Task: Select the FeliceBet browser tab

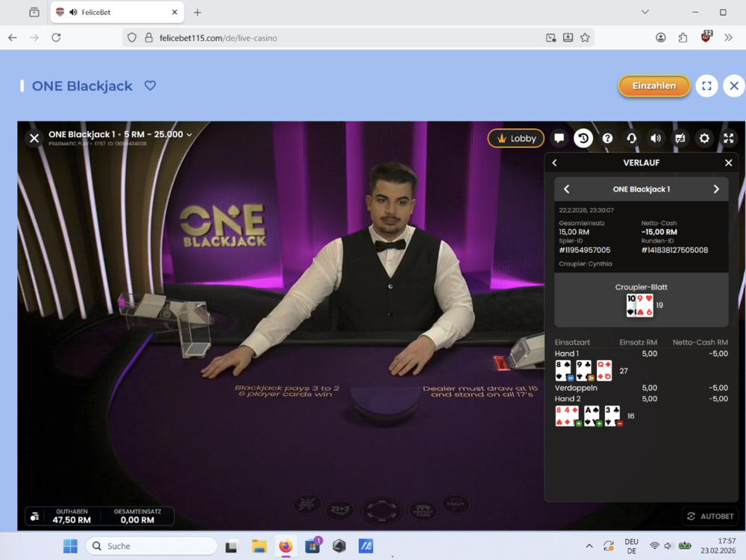Action: click(x=116, y=13)
